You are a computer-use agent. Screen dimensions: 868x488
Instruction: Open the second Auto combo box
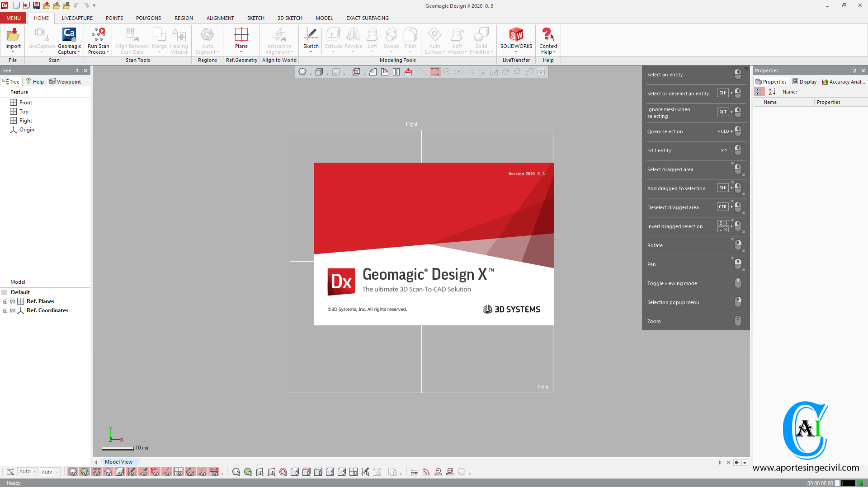coord(50,472)
